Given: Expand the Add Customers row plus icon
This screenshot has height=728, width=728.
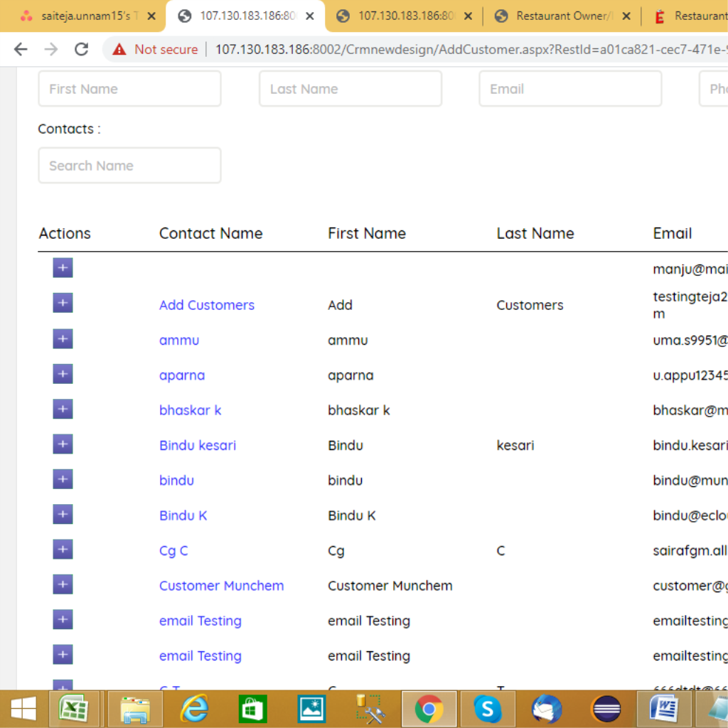Looking at the screenshot, I should 63,304.
